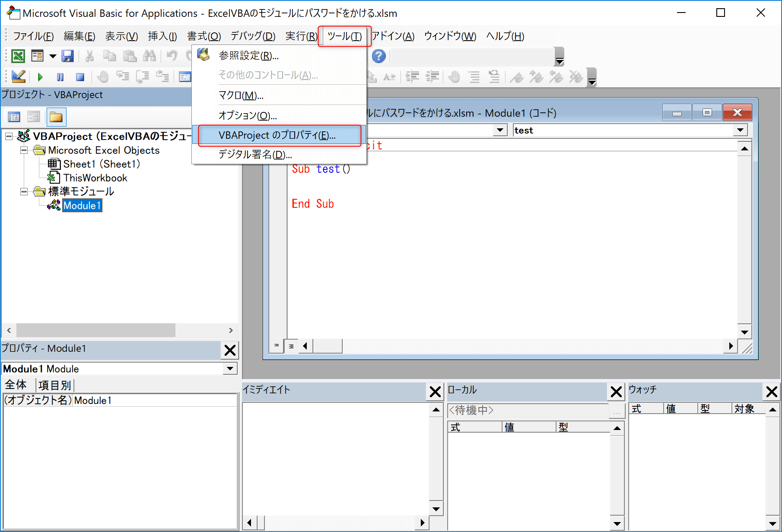Viewport: 782px width, 532px height.
Task: Toggle Design Mode ruler-and-pencil icon
Action: (19, 77)
